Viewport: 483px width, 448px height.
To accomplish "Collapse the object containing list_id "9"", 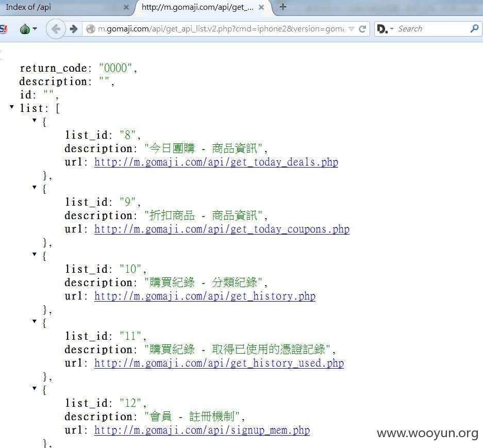I will tap(35, 187).
